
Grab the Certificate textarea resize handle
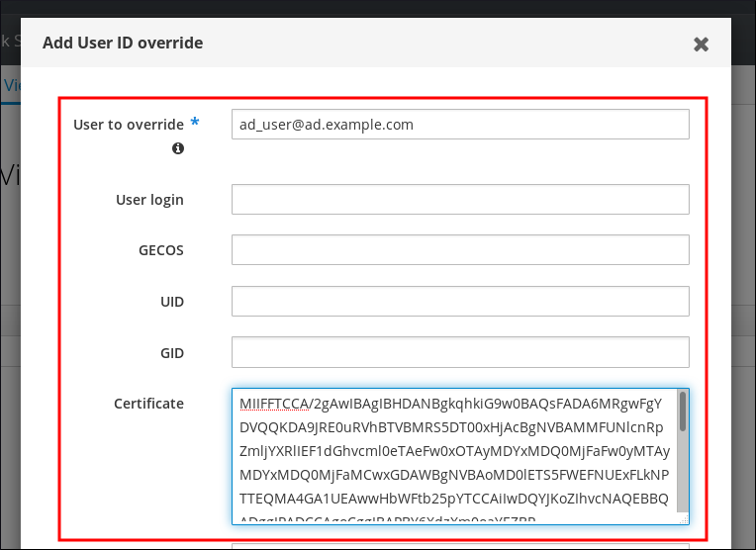click(683, 517)
